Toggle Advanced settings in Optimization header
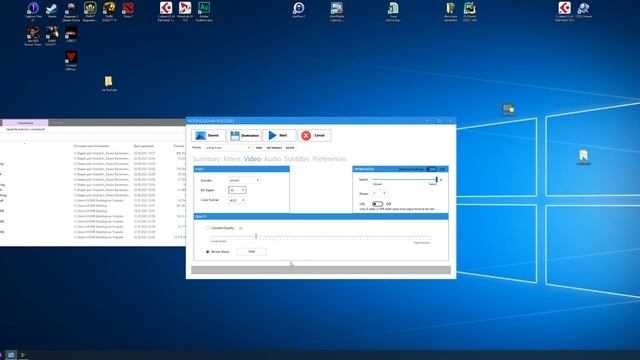This screenshot has width=640, height=360. [x=431, y=169]
